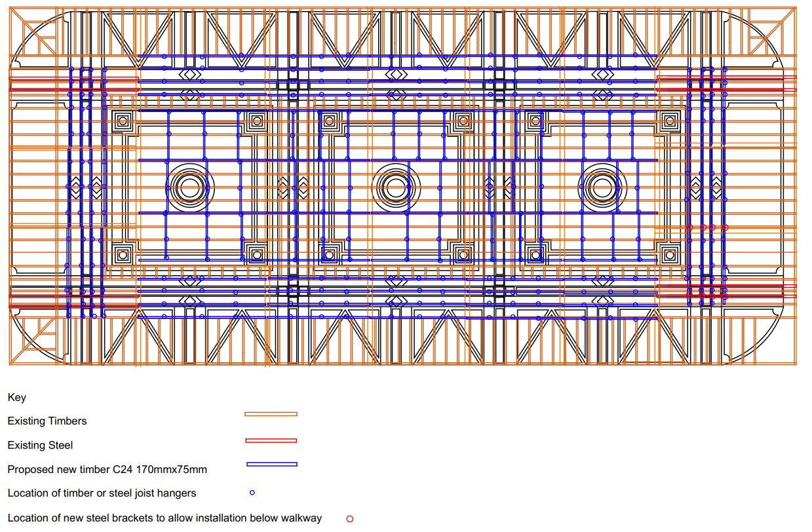
Task: Select the center circular ceiling rose
Action: [x=396, y=187]
